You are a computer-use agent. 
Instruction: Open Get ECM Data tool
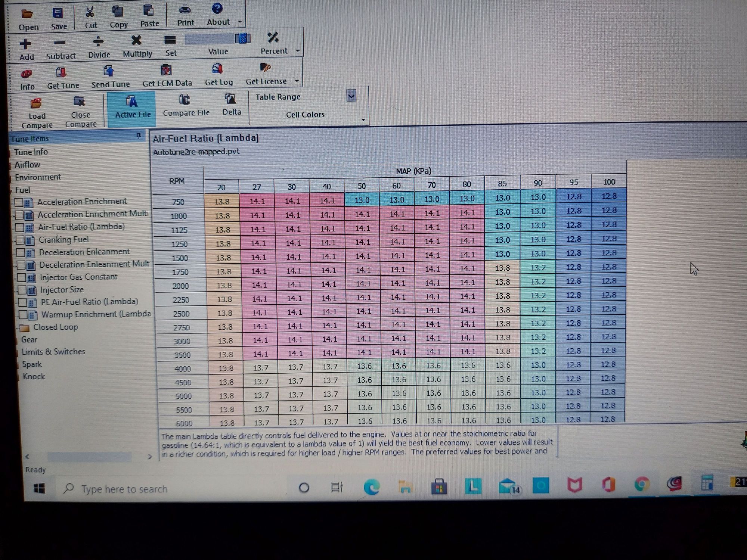[x=166, y=70]
